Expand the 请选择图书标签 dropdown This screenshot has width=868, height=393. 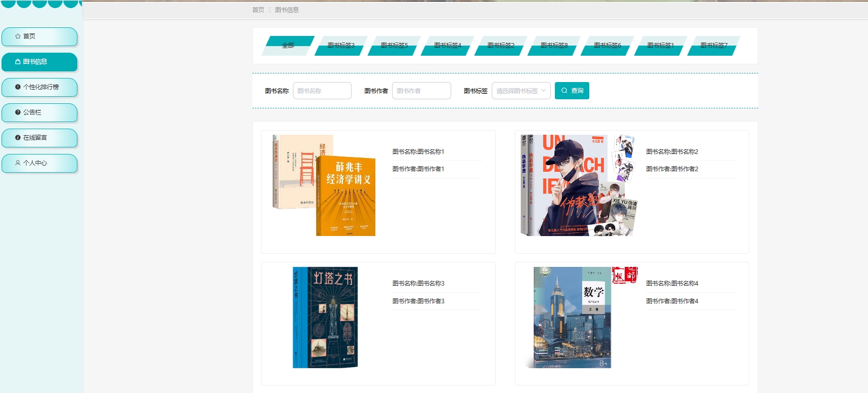[x=521, y=91]
